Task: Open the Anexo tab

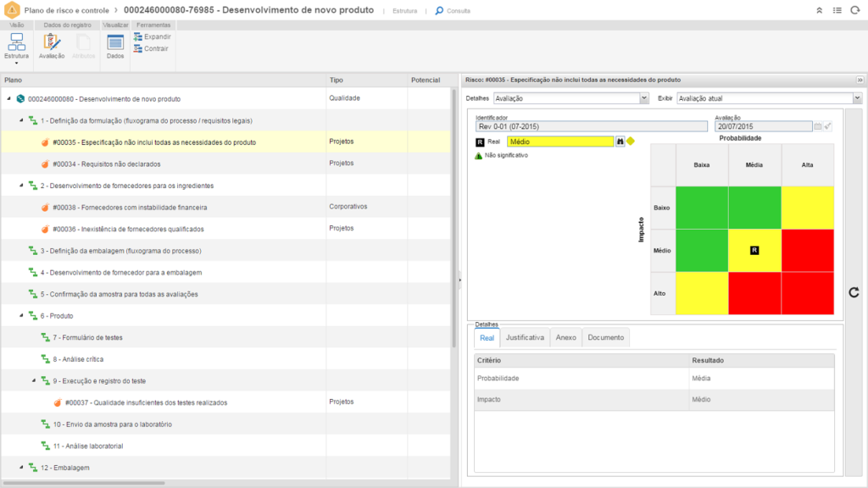Action: coord(565,337)
